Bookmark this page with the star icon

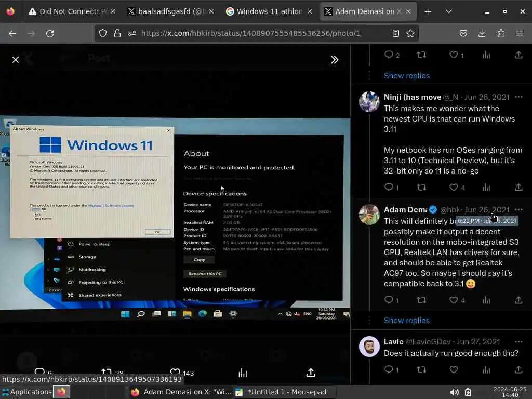[x=410, y=33]
